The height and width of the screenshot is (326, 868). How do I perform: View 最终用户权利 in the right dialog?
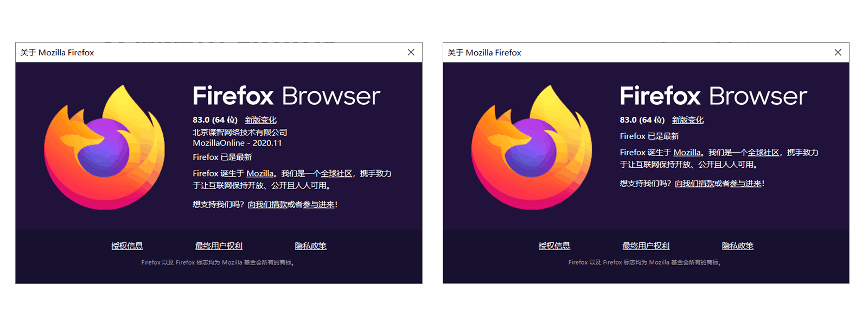coord(646,246)
